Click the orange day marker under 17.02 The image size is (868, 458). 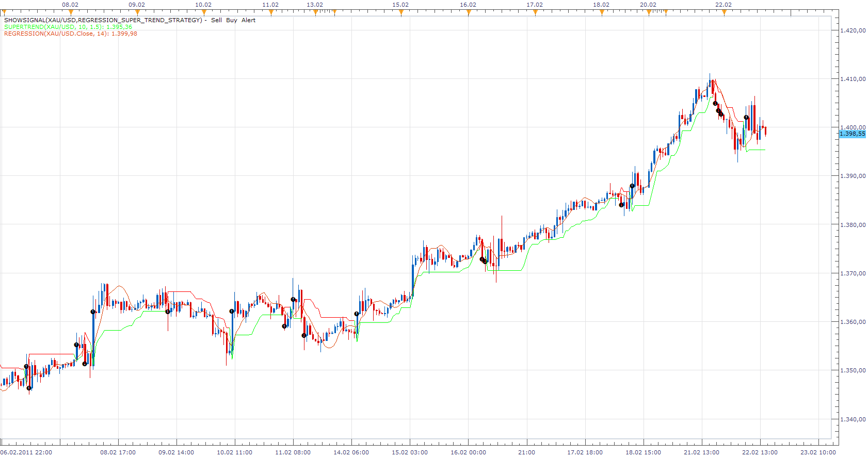[535, 12]
